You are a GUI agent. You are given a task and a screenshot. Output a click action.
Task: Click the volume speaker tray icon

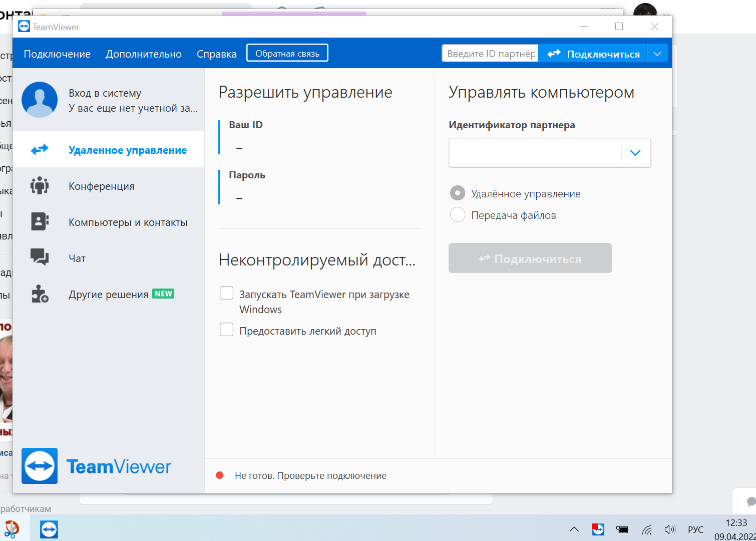(x=669, y=529)
